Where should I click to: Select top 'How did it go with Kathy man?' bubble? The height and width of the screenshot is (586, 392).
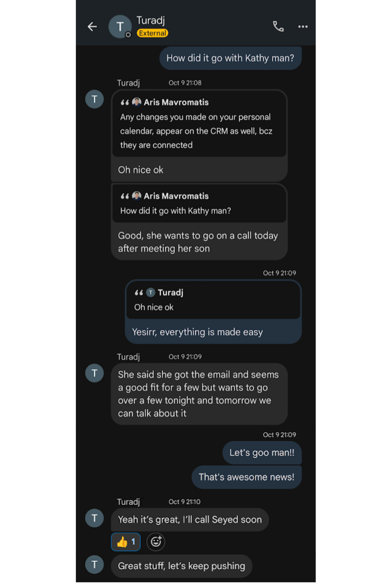click(x=230, y=58)
